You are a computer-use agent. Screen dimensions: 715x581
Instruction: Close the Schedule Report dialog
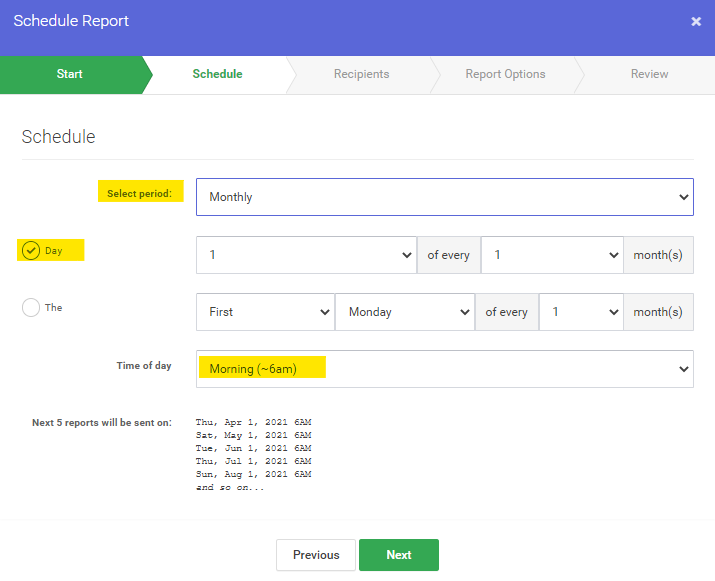coord(695,21)
